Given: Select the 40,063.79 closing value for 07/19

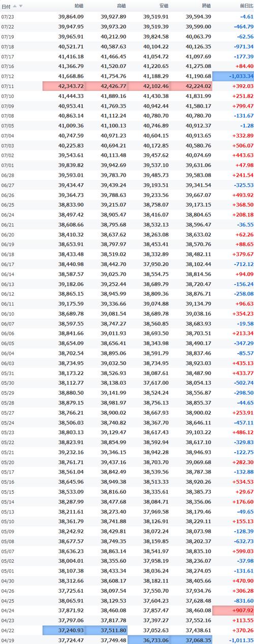Looking at the screenshot, I should tap(198, 37).
